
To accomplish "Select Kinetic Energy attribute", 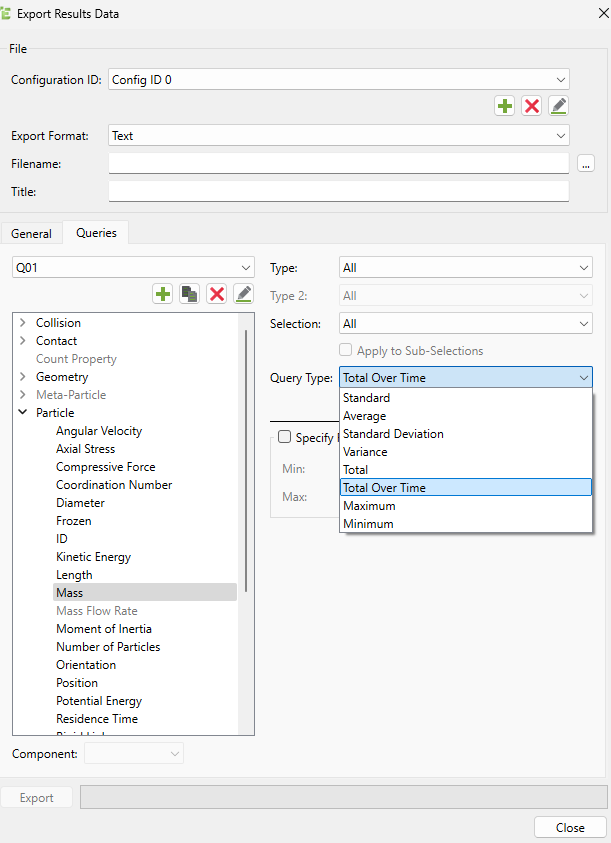I will click(x=94, y=557).
